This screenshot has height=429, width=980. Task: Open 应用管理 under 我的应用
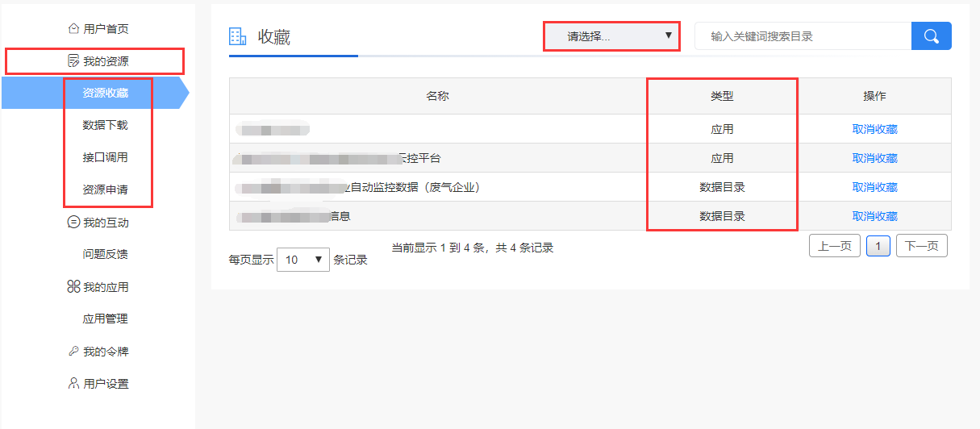click(x=105, y=319)
